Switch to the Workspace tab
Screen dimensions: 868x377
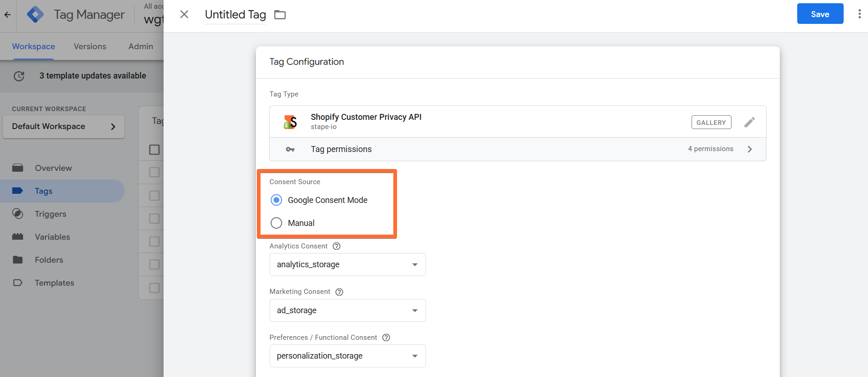(34, 46)
